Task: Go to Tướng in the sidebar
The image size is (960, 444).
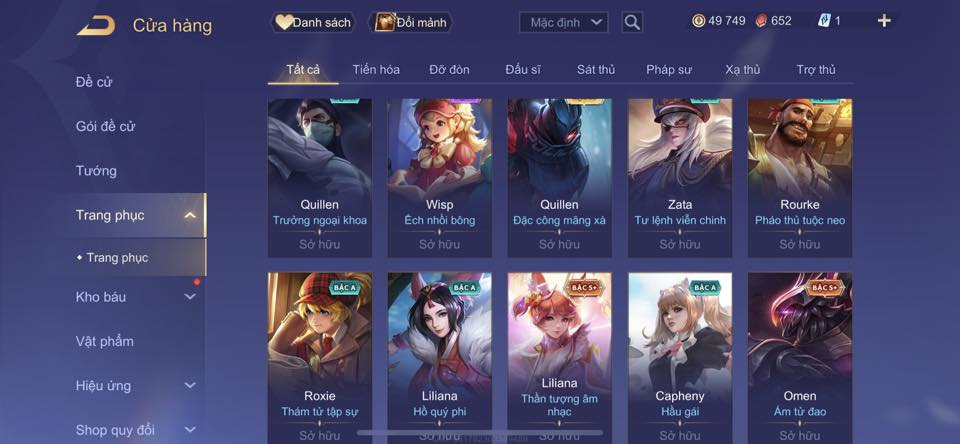Action: (x=96, y=171)
